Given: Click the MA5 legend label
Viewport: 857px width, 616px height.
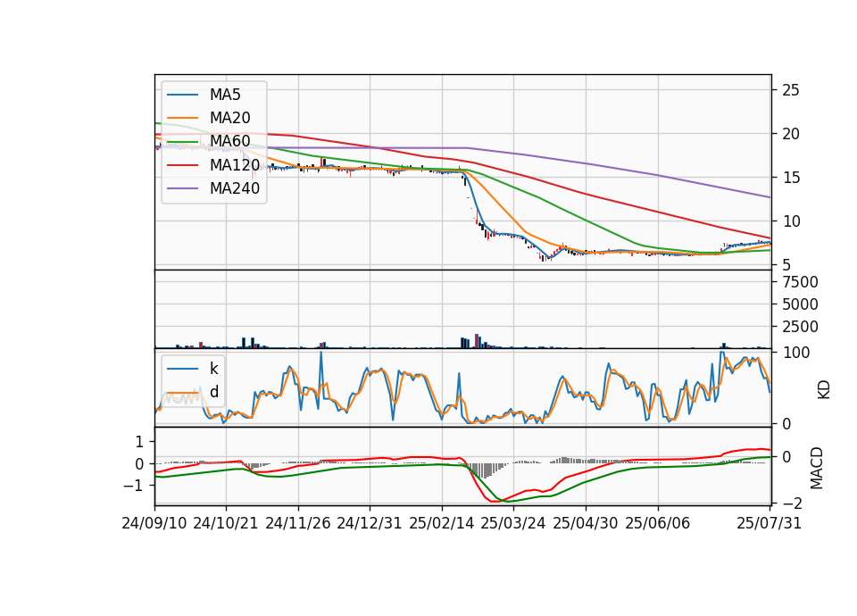Looking at the screenshot, I should point(225,95).
